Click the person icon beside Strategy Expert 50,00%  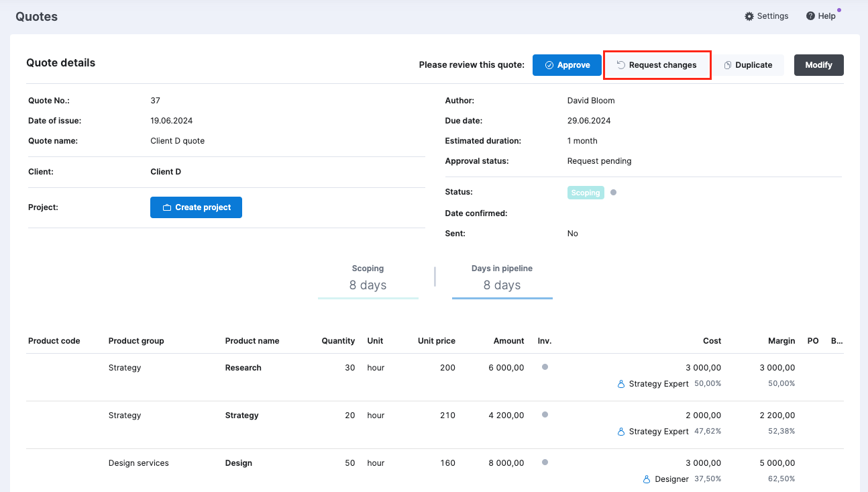[621, 384]
